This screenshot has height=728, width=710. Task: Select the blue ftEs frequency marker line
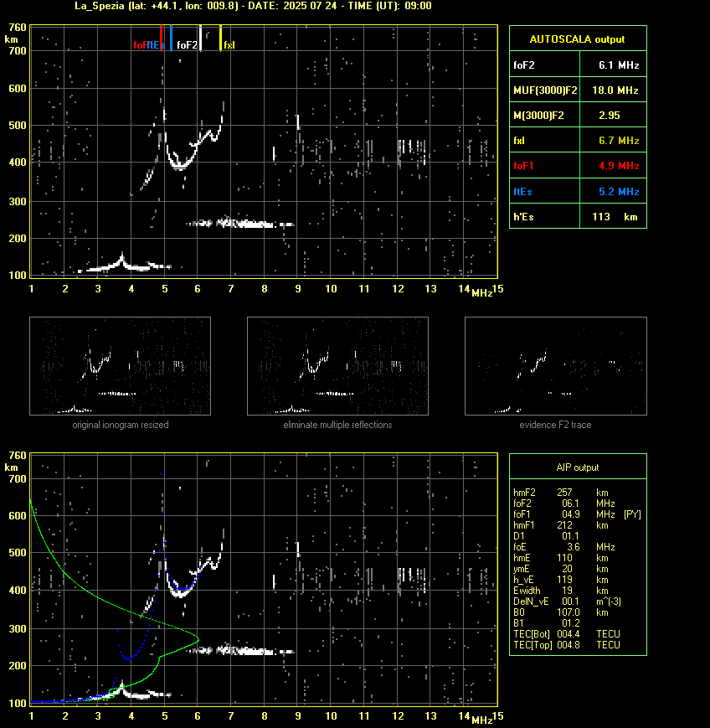coord(172,38)
